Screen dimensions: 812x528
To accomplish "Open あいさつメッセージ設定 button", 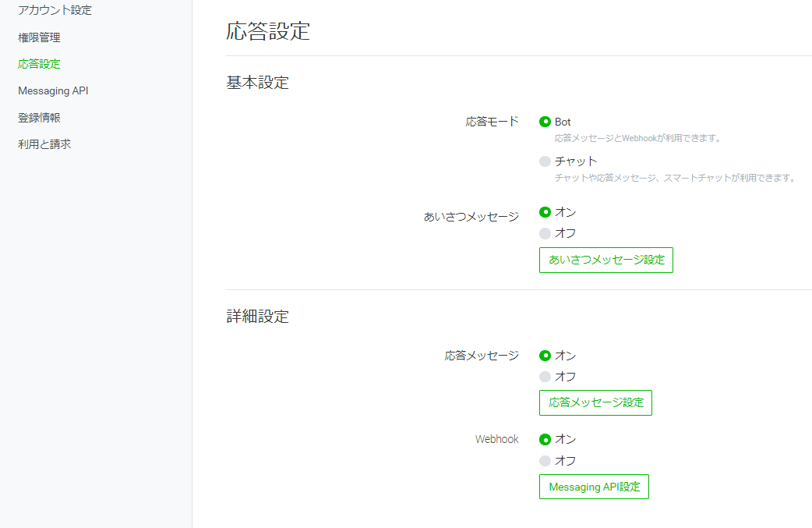I will [606, 260].
